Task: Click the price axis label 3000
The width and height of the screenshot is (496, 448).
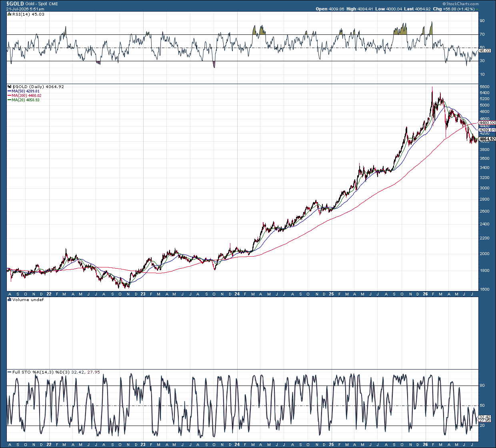Action: click(x=484, y=188)
